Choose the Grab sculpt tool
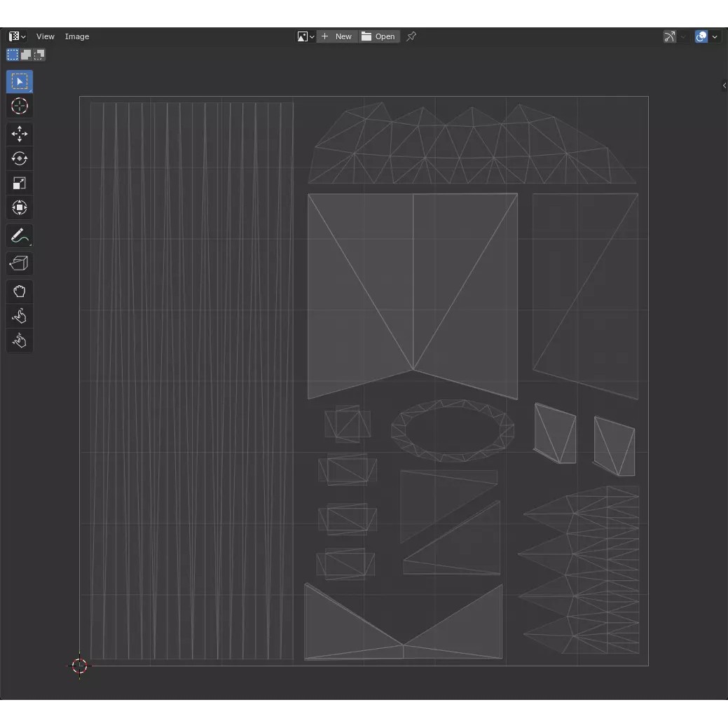Screen dimensions: 728x728 pos(20,291)
